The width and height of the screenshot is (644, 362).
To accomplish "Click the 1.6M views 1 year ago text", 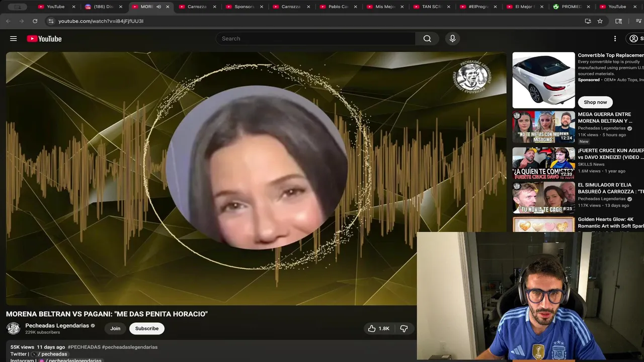I will click(602, 171).
